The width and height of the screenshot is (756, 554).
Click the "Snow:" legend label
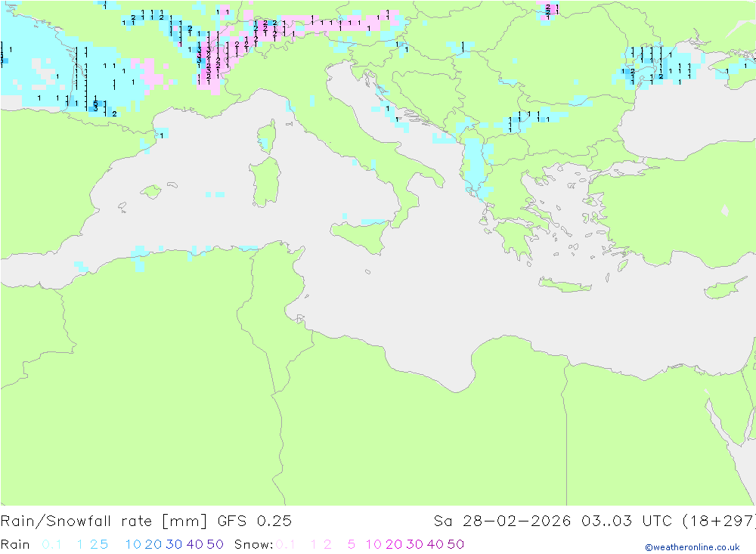(253, 544)
